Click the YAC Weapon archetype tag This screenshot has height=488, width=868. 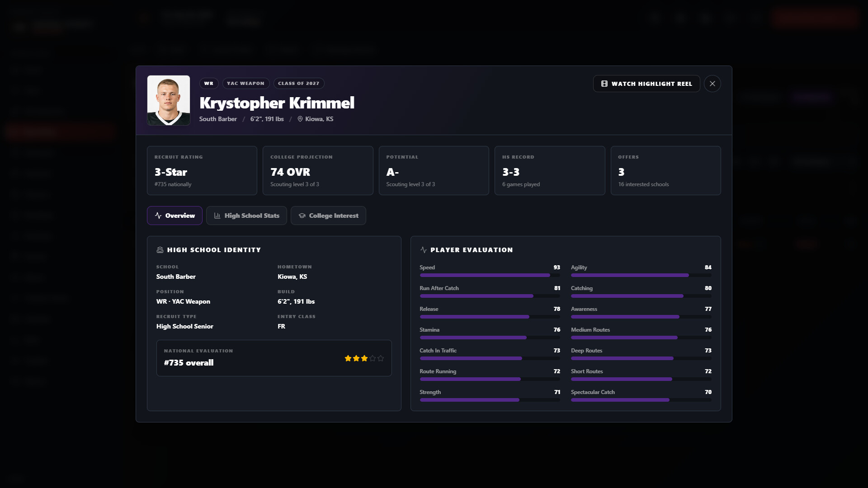246,83
